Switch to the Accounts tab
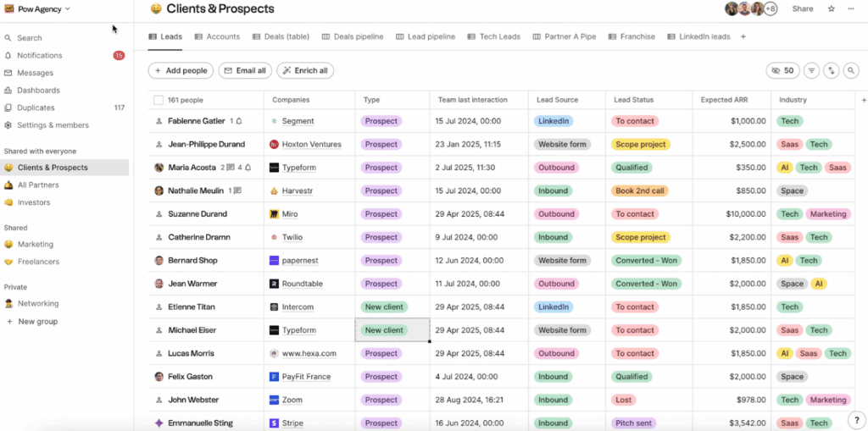This screenshot has width=868, height=431. [x=217, y=36]
